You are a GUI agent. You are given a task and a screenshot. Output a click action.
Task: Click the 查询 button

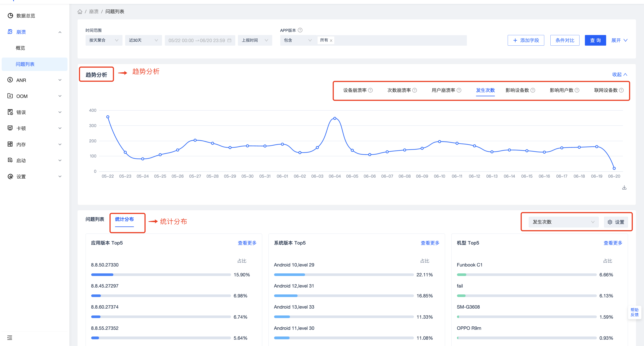point(595,40)
